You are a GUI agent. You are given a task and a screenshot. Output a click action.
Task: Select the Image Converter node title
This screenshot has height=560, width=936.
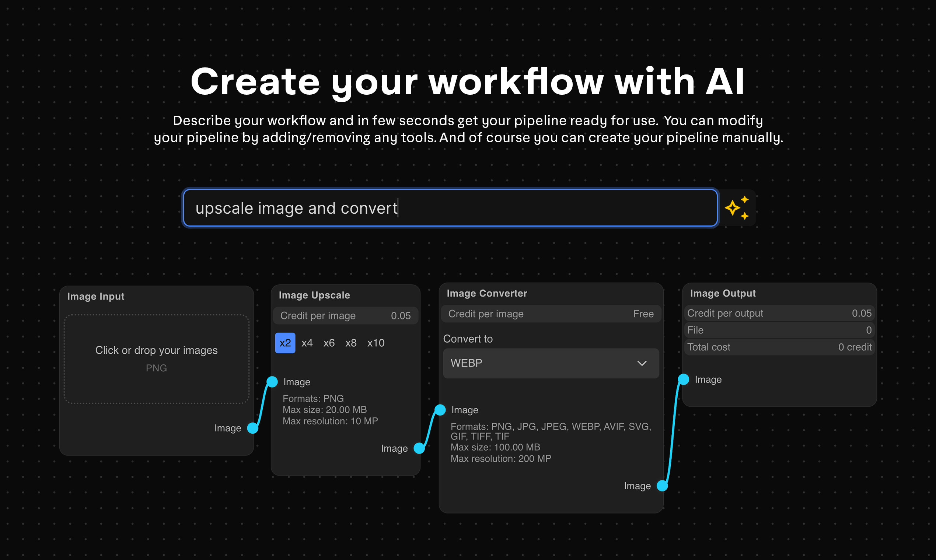point(486,293)
